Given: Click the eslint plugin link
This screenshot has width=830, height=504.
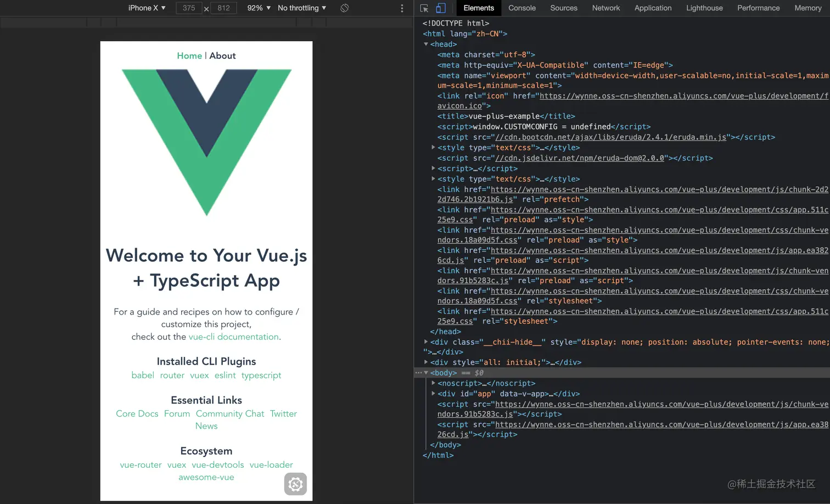Looking at the screenshot, I should (225, 375).
